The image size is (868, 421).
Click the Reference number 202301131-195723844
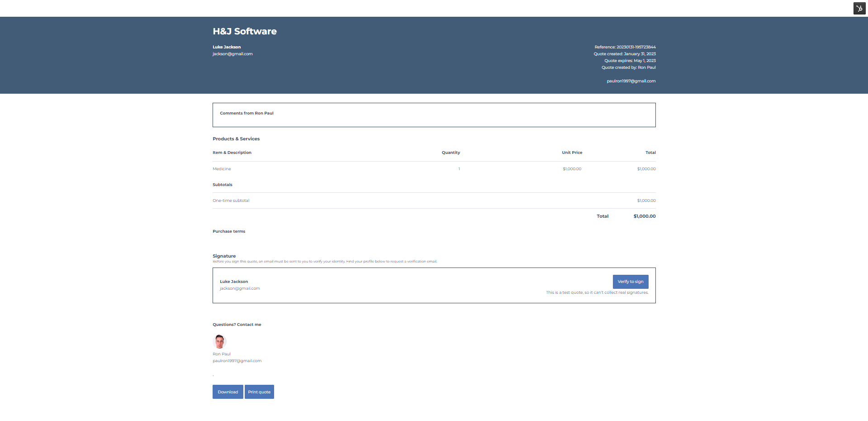[x=625, y=47]
